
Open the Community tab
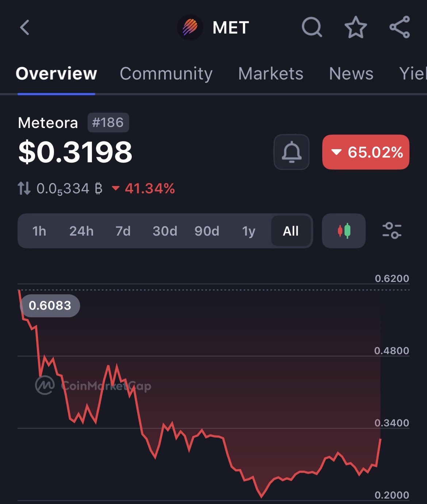pos(166,74)
